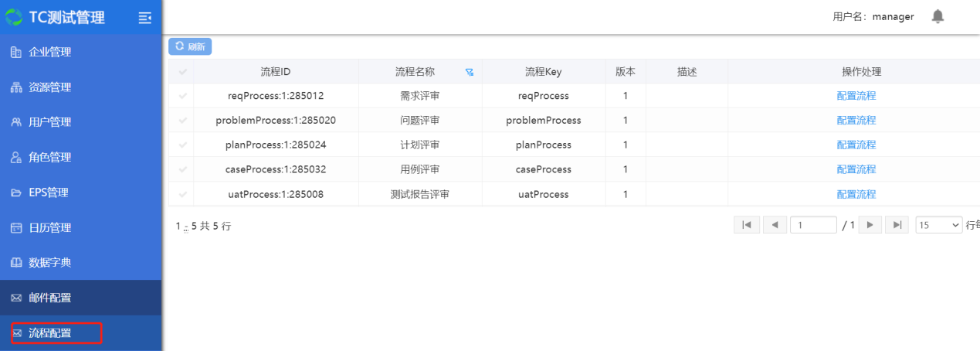Toggle the select-all checkbox in table header
Image resolution: width=980 pixels, height=351 pixels.
tap(182, 72)
